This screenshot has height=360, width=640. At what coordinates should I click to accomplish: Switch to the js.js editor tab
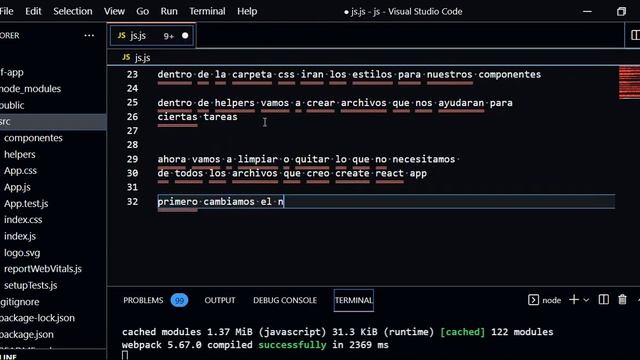[x=152, y=36]
